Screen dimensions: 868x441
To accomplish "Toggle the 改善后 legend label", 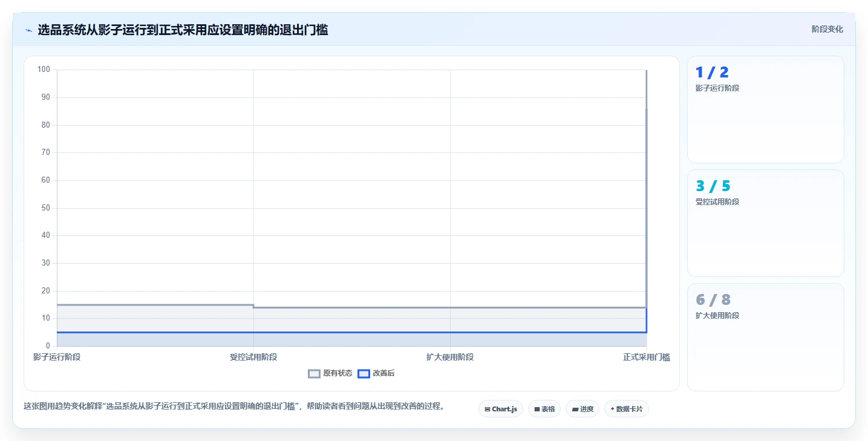I will pyautogui.click(x=383, y=374).
